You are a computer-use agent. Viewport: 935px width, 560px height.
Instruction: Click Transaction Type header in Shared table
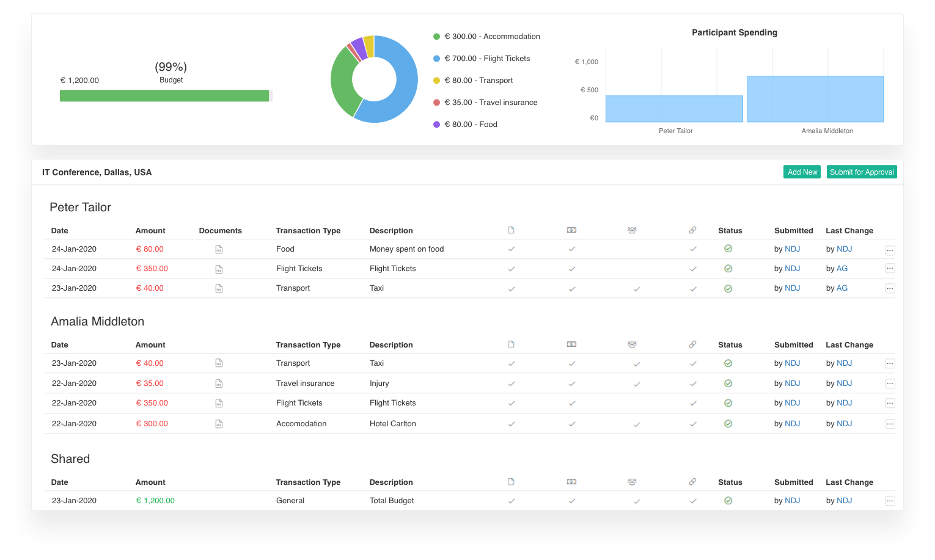308,482
